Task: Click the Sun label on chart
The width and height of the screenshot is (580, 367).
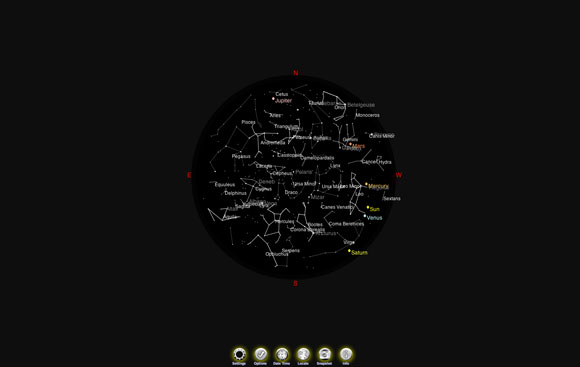Action: click(375, 209)
